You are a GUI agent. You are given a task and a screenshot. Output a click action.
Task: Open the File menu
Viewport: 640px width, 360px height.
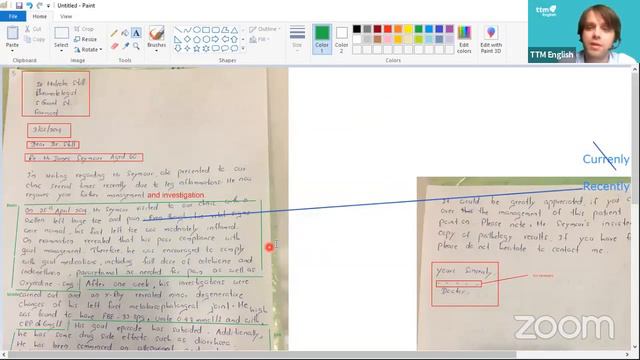point(13,16)
